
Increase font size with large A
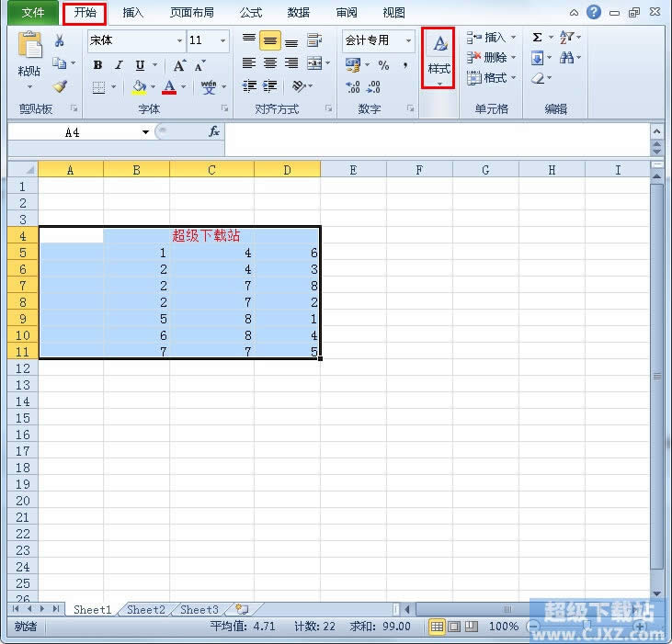coord(179,65)
